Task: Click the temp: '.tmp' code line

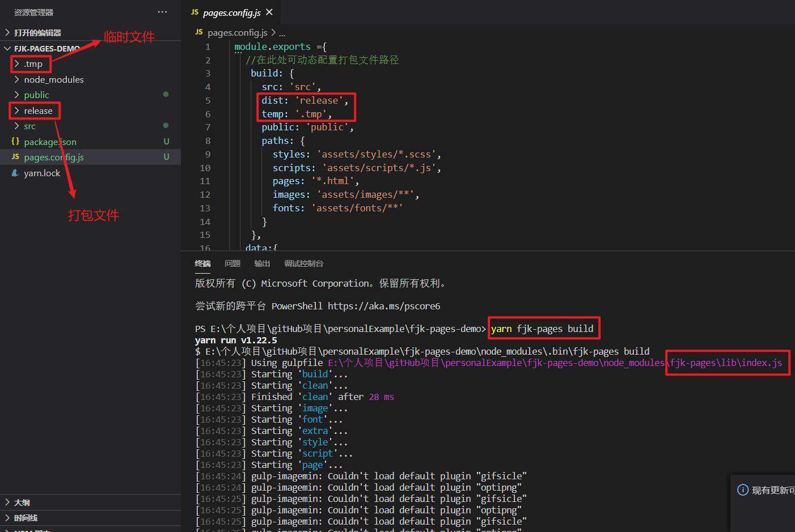Action: (x=297, y=114)
